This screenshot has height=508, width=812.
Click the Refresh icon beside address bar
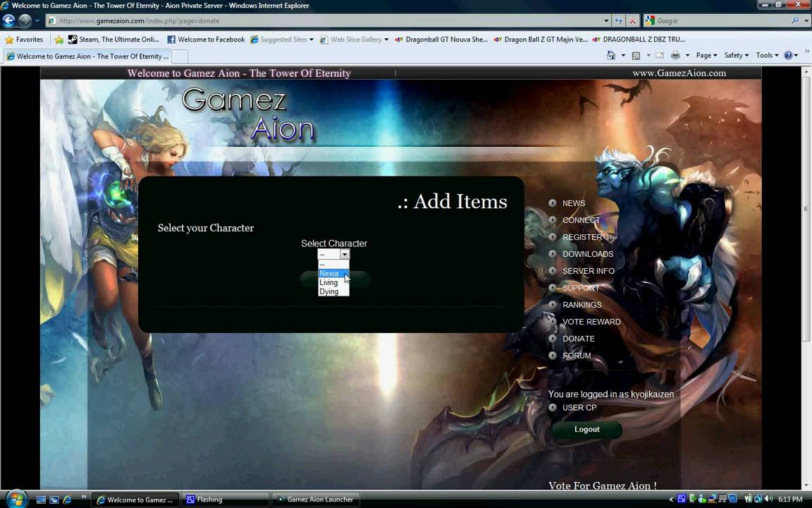(x=618, y=20)
